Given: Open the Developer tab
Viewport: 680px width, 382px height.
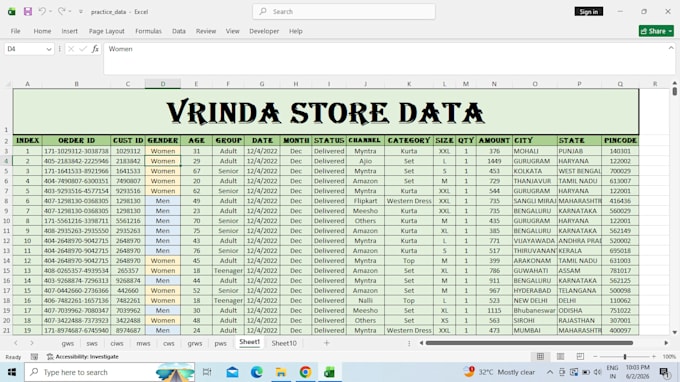Looking at the screenshot, I should 264,31.
